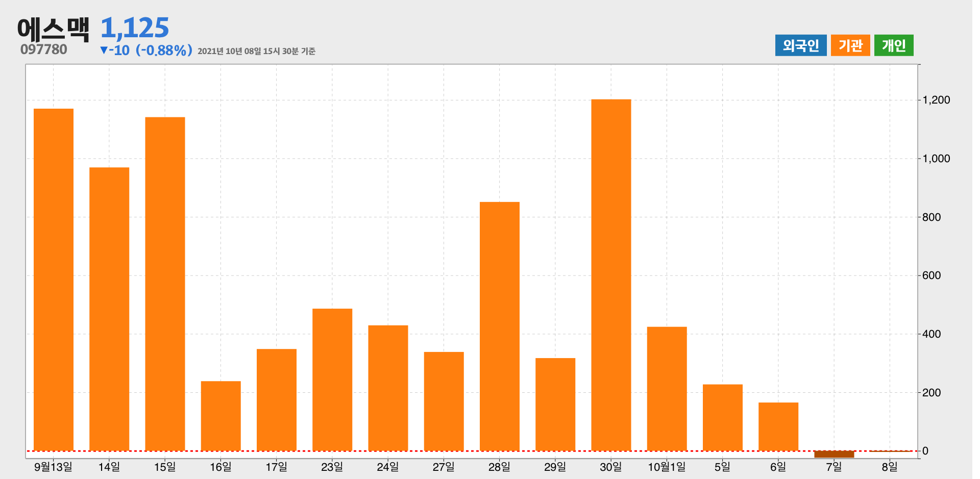980x479 pixels.
Task: Select the 5일 orange bar
Action: pos(723,418)
